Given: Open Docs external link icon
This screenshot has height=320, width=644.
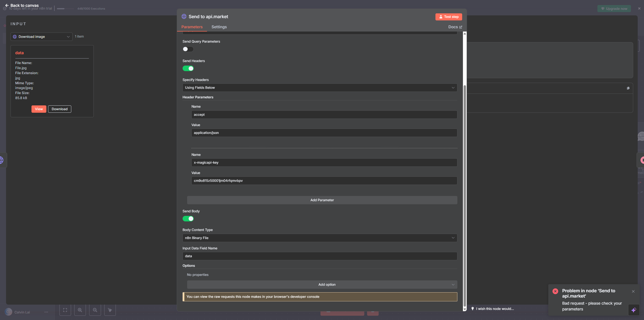Looking at the screenshot, I should point(461,27).
